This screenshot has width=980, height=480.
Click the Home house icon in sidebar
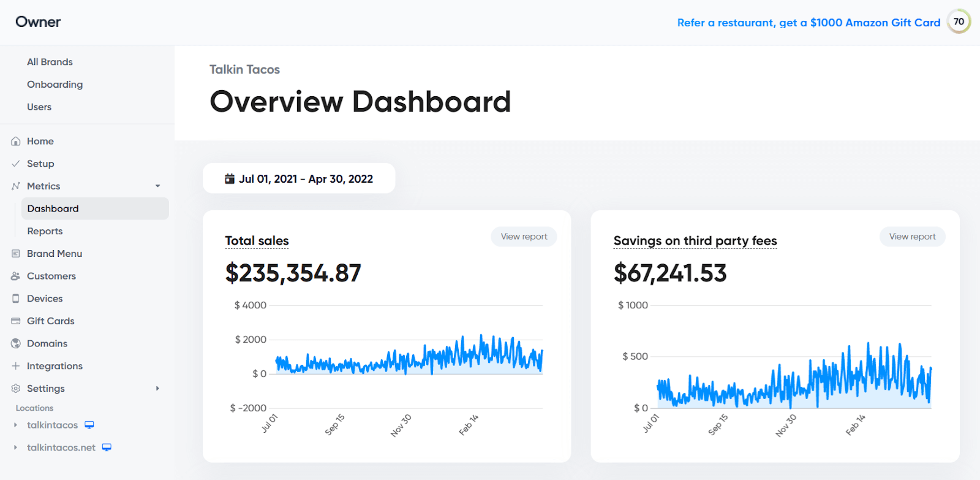(x=16, y=142)
